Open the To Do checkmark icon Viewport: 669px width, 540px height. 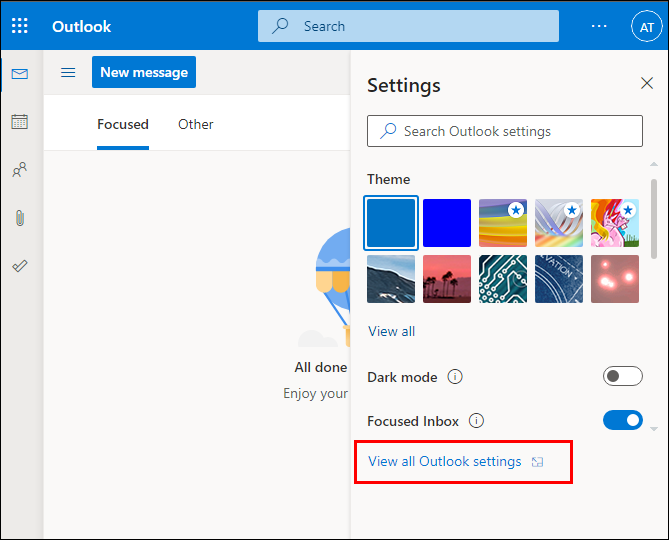click(20, 266)
